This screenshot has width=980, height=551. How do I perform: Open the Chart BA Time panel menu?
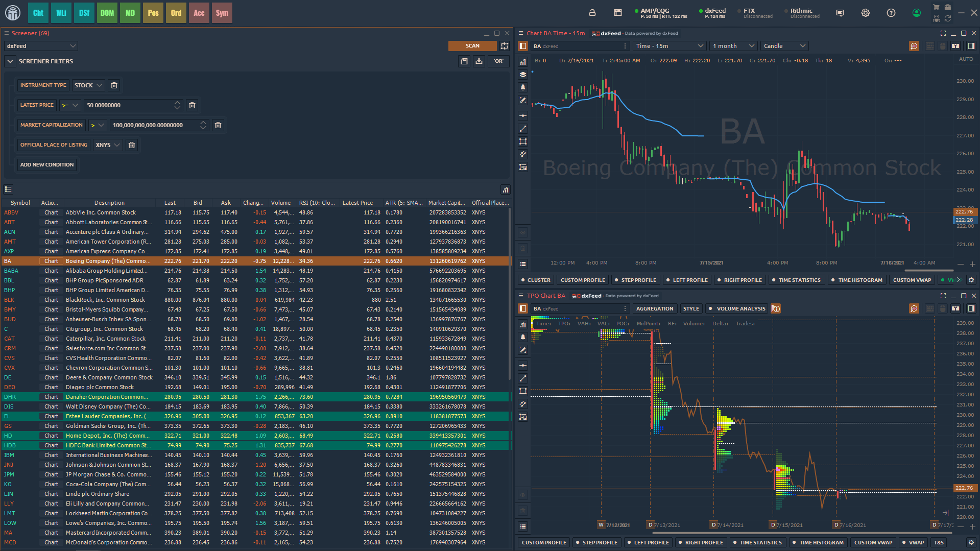point(521,33)
